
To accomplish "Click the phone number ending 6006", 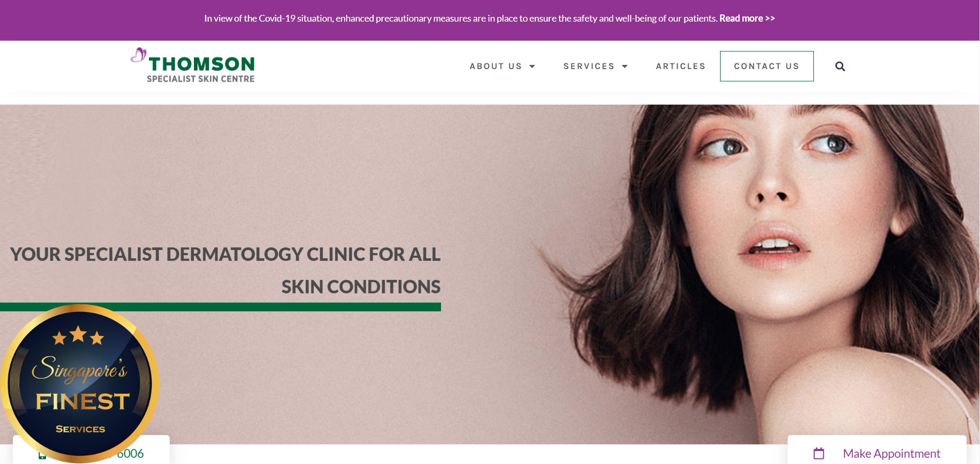I will point(130,454).
